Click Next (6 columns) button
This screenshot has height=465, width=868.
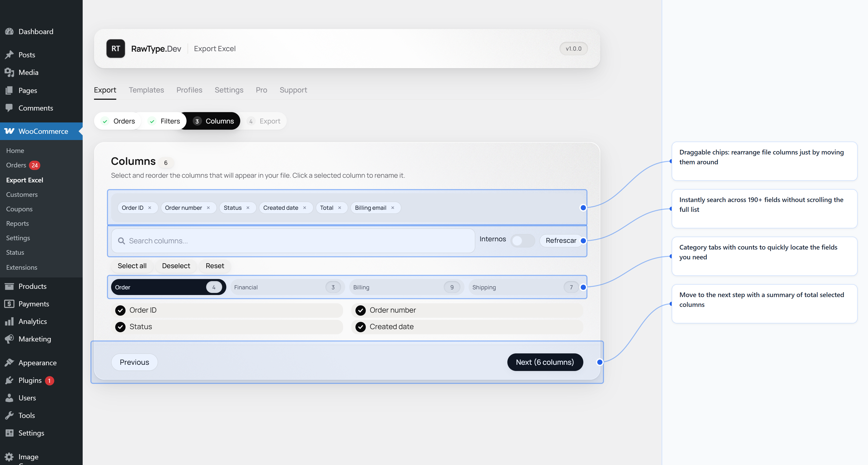[545, 362]
